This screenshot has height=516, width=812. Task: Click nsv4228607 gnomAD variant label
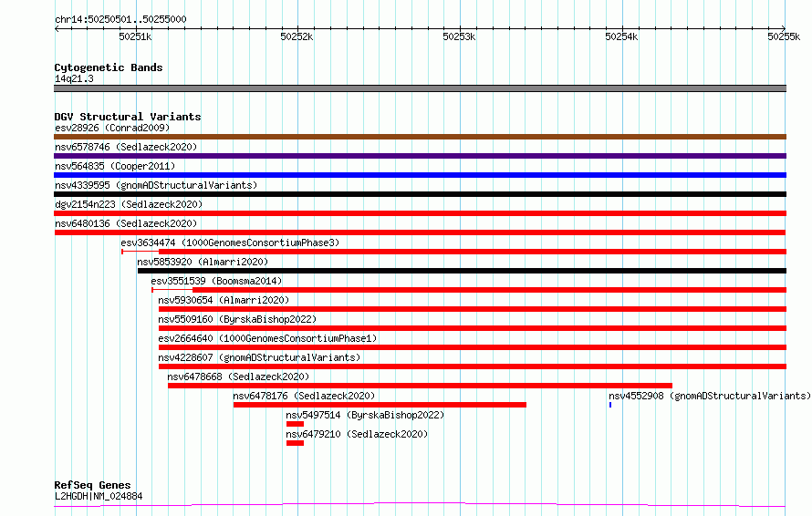(x=259, y=357)
